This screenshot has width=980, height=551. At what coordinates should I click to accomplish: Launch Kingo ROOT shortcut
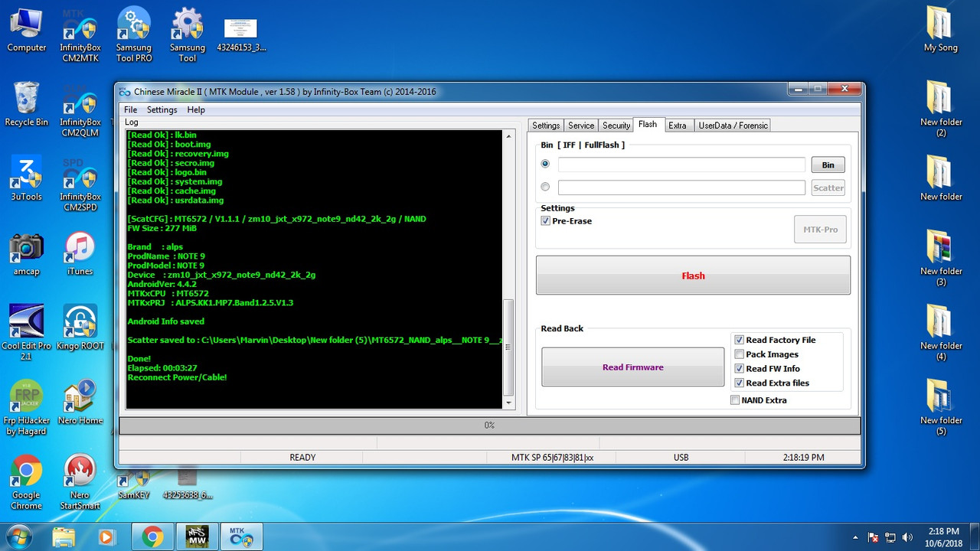80,328
